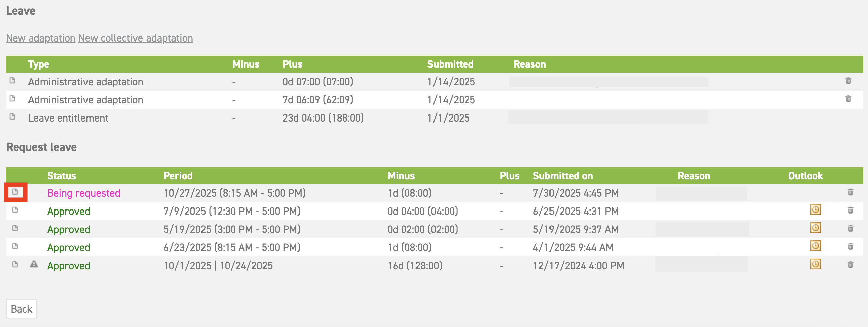Open Outlook icon for 7/9/2025 leave
Screen dimensions: 868x327
click(x=815, y=209)
